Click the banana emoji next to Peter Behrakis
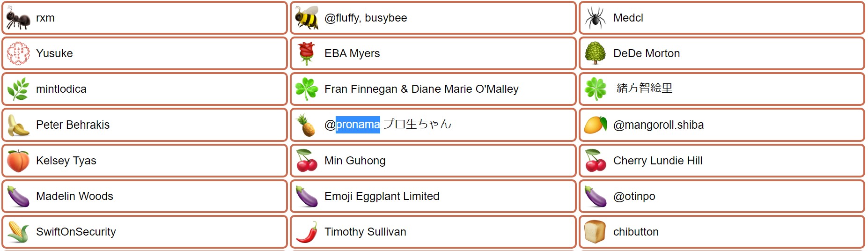The image size is (868, 251). tap(18, 125)
